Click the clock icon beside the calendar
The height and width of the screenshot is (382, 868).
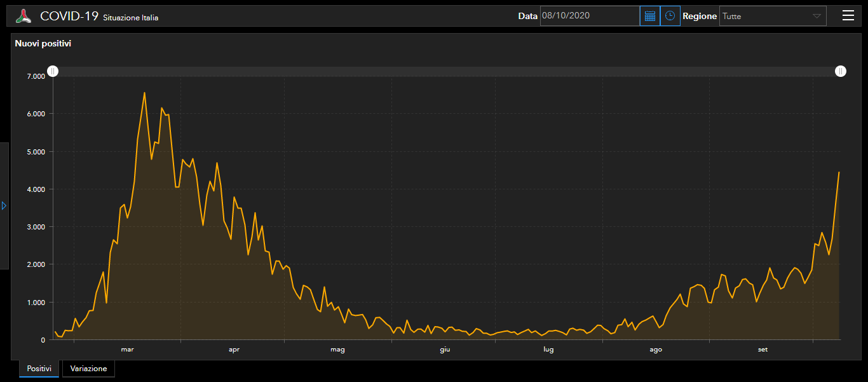coord(670,16)
